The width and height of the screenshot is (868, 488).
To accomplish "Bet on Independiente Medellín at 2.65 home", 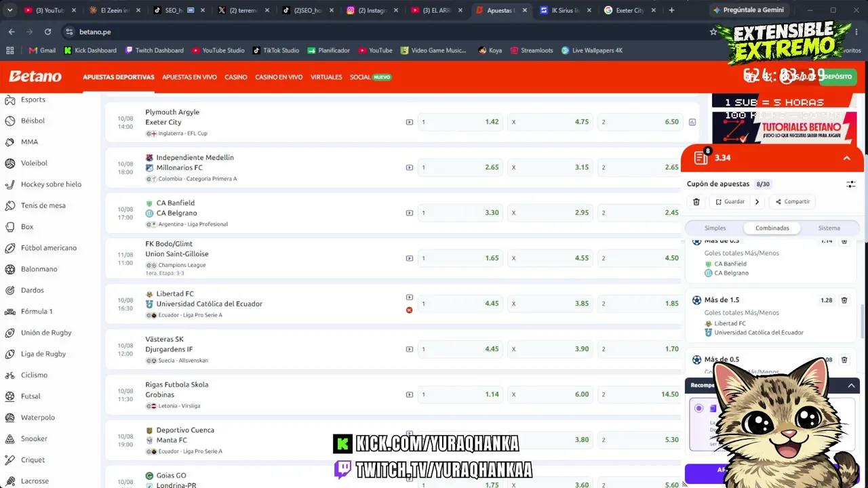I will pos(460,167).
